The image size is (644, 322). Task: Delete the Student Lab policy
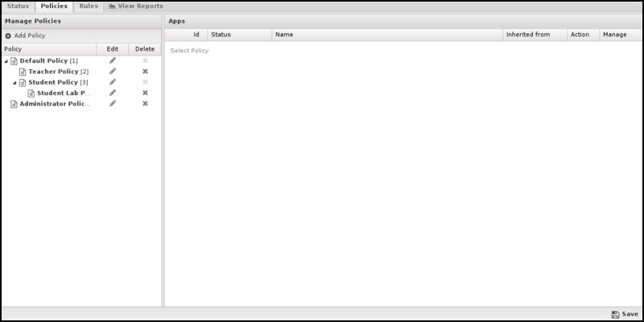coord(145,93)
